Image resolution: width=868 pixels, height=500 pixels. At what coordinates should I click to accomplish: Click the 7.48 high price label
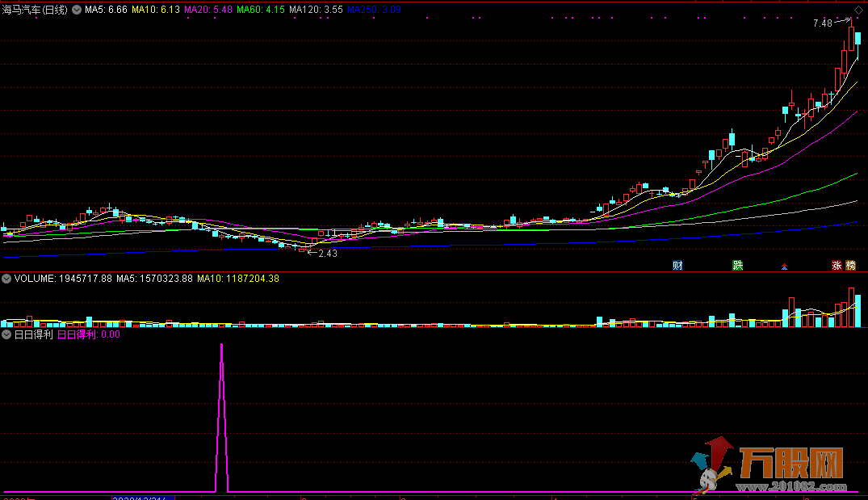(822, 23)
